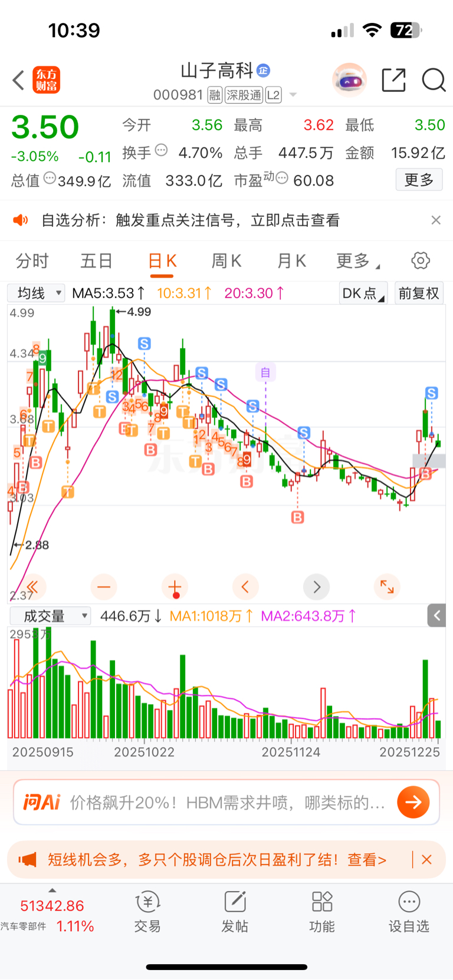Viewport: 453px width, 980px height.
Task: Open the 功能 functions icon
Action: 322,911
